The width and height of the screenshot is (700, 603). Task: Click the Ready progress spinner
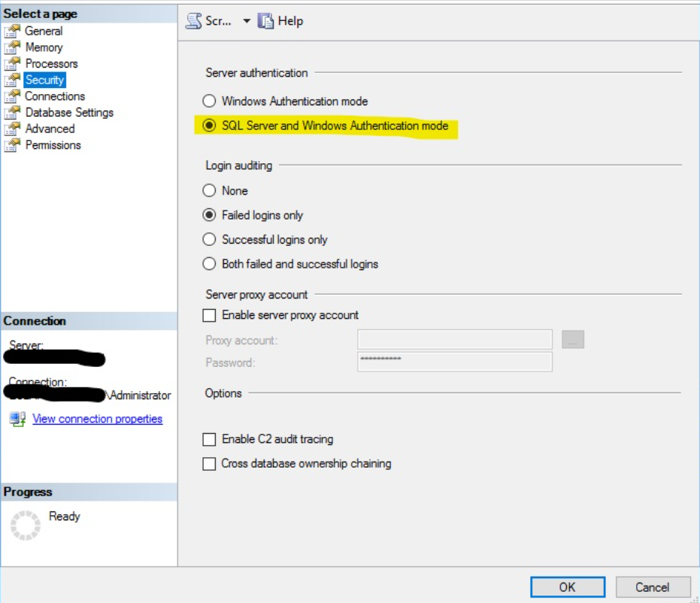(26, 526)
